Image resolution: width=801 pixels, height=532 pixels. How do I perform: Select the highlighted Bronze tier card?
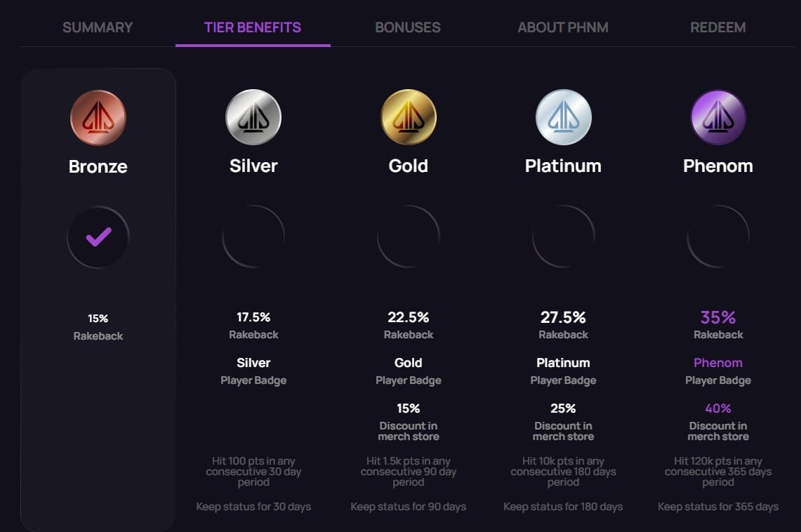[x=98, y=298]
